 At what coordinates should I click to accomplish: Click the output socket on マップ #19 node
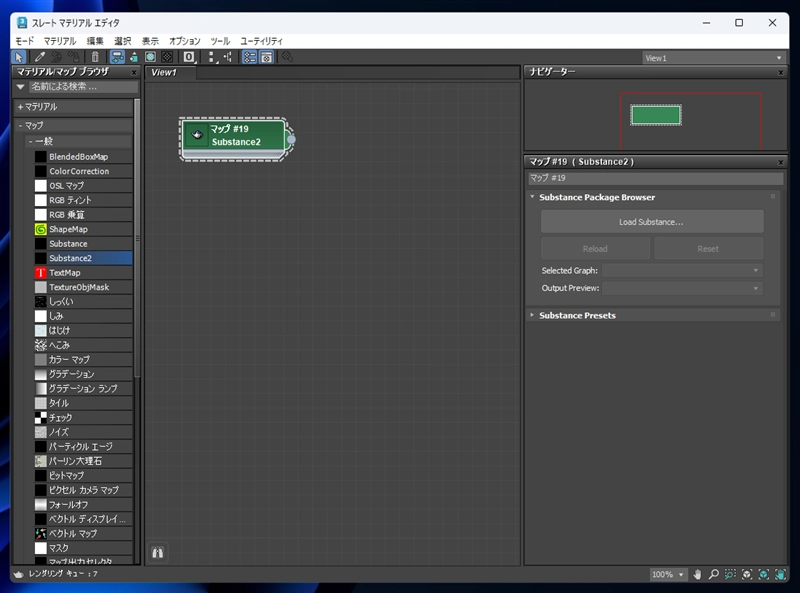pyautogui.click(x=291, y=140)
